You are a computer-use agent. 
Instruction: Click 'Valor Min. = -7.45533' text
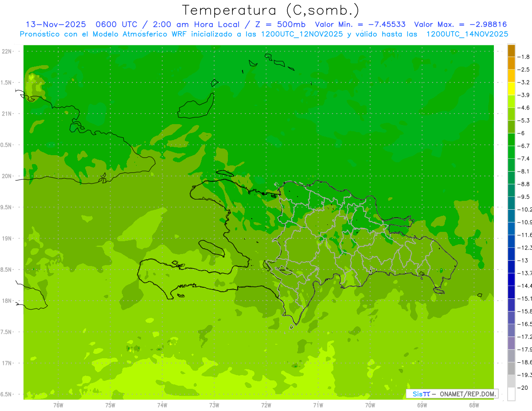coord(360,24)
